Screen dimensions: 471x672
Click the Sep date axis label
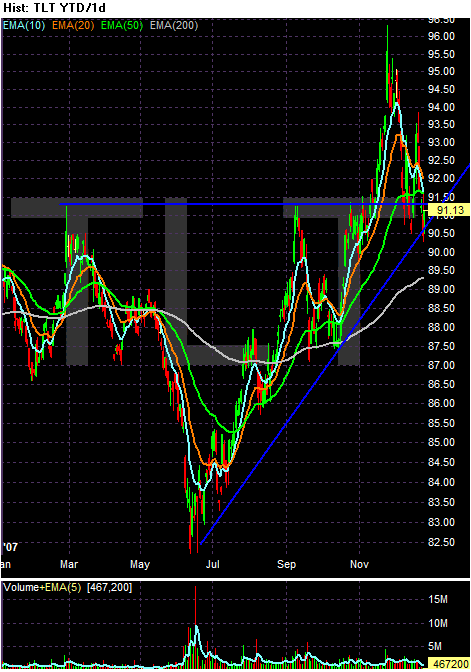point(286,564)
